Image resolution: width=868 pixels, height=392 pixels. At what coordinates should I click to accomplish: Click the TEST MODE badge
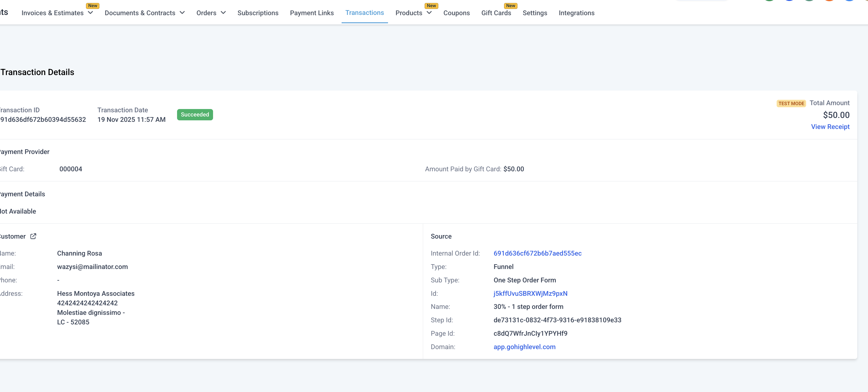coord(791,104)
